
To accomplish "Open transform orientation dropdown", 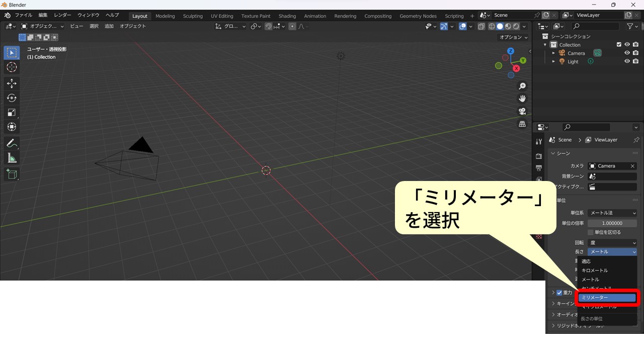I will 230,26.
